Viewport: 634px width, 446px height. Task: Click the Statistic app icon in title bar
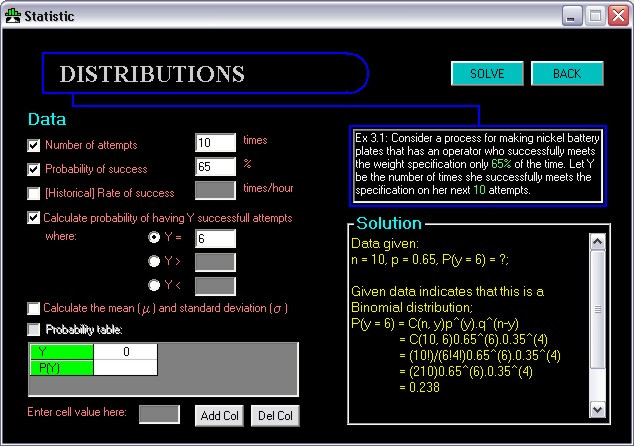tap(13, 16)
